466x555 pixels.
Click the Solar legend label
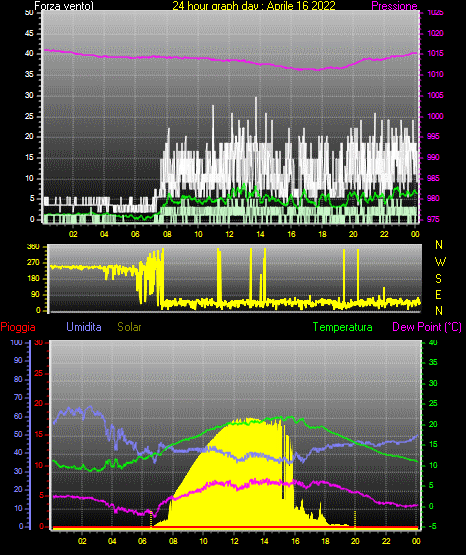pos(129,327)
